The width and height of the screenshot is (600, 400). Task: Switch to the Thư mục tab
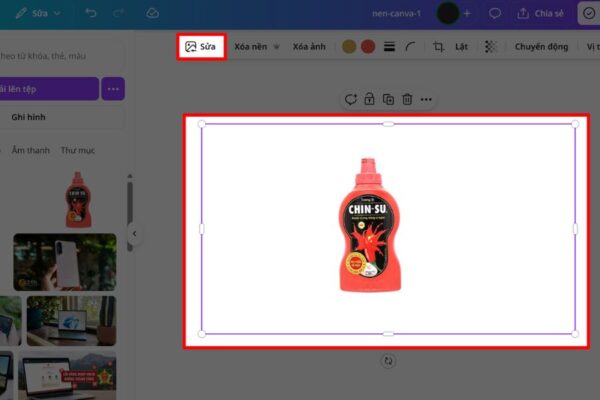point(77,150)
